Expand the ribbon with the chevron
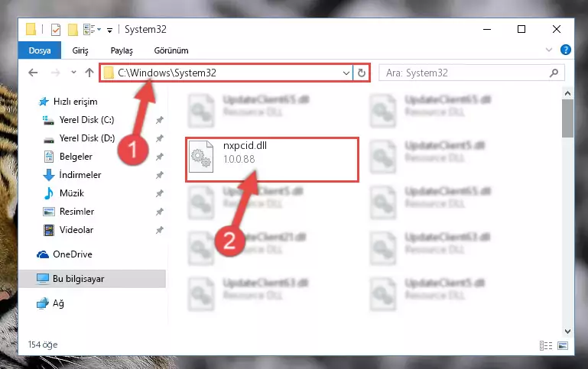 [549, 50]
